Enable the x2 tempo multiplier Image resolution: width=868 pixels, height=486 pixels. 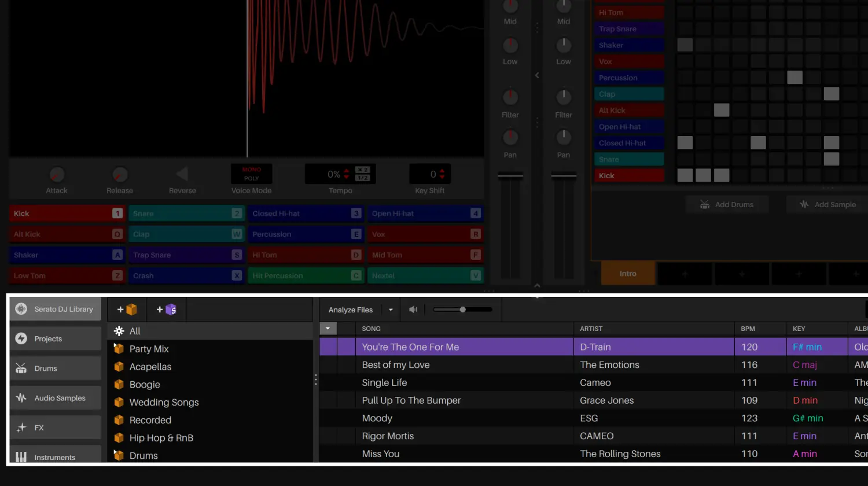click(x=362, y=170)
